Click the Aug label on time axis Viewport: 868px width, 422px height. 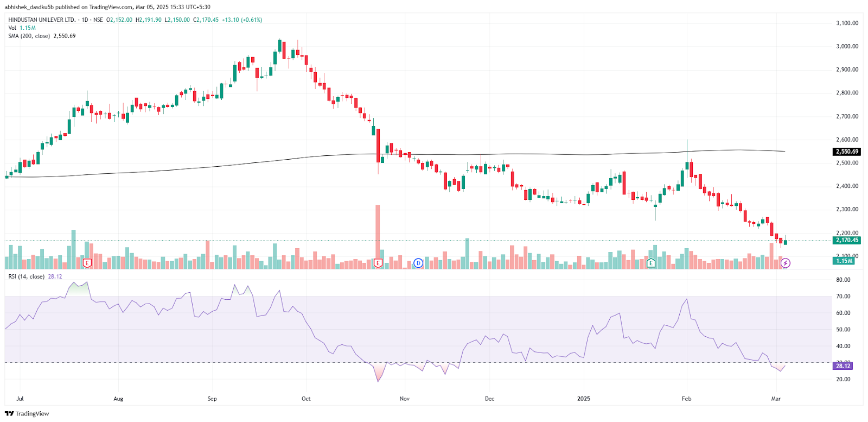click(x=118, y=399)
